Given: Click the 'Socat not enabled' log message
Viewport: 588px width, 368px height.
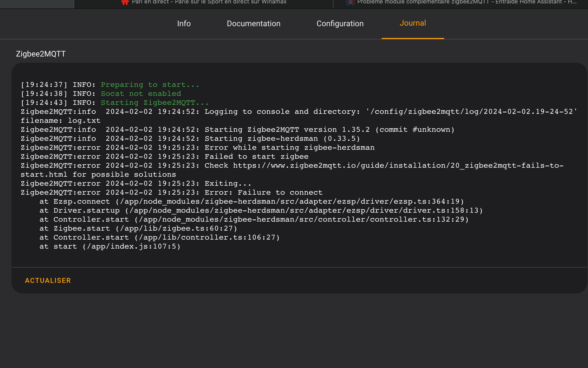Looking at the screenshot, I should 141,94.
